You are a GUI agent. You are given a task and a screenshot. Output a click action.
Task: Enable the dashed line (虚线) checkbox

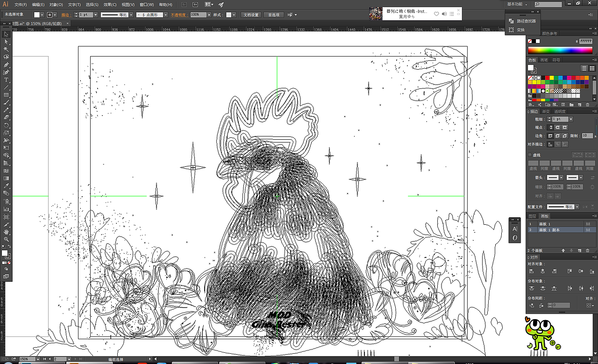coord(530,155)
